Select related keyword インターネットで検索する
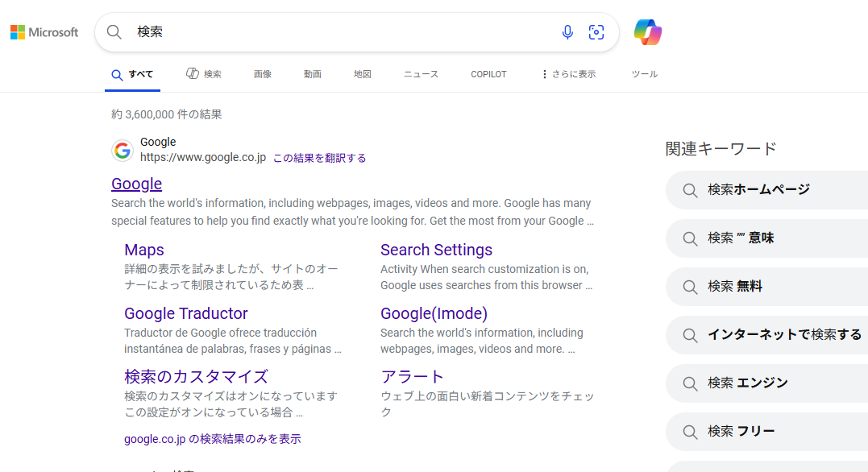The height and width of the screenshot is (472, 868). (766, 335)
